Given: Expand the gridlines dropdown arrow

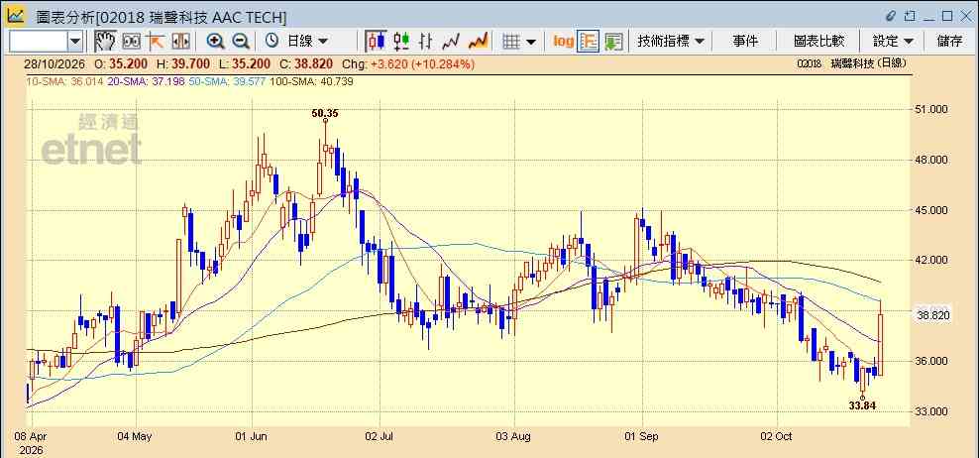Looking at the screenshot, I should (x=531, y=42).
